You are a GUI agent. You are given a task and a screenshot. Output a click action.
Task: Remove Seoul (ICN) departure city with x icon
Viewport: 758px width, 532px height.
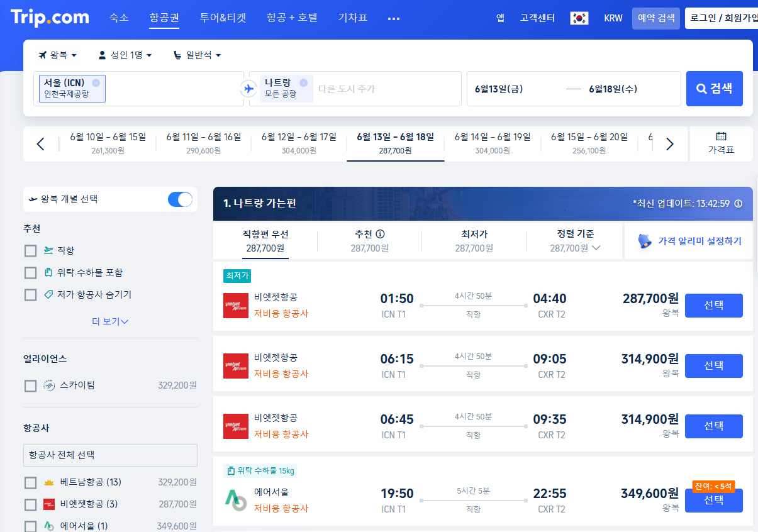pyautogui.click(x=96, y=82)
